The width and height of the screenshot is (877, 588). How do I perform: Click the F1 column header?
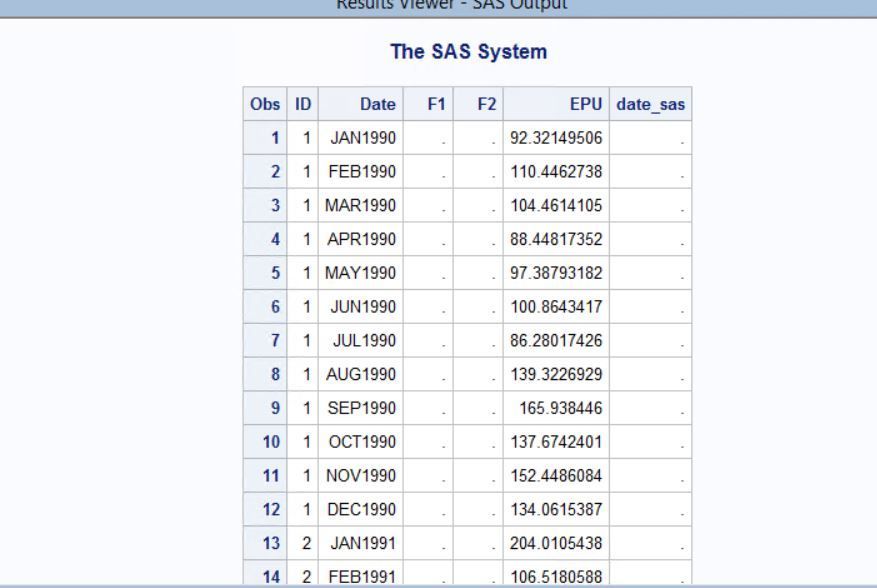point(438,104)
